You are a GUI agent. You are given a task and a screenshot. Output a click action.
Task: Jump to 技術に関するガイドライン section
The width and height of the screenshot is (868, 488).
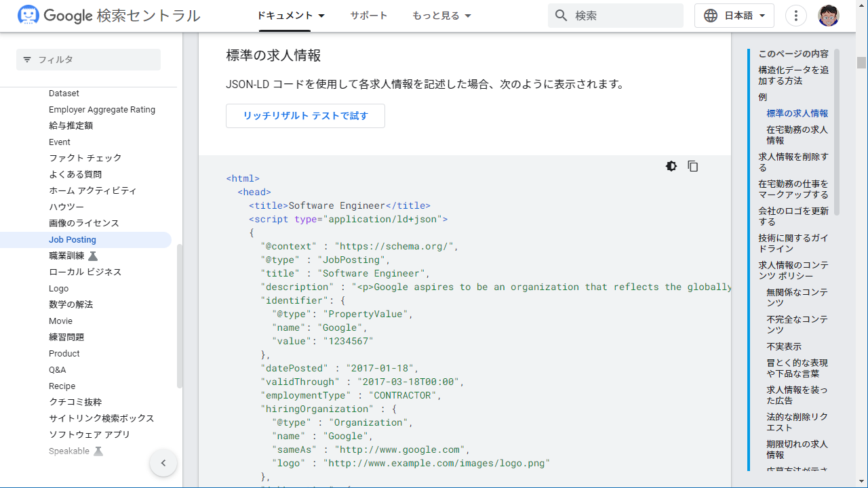pos(793,243)
